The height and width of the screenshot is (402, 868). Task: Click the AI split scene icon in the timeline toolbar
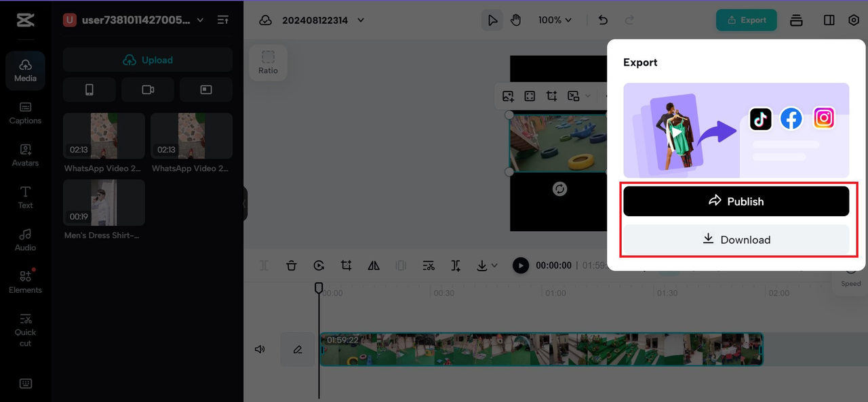tap(456, 266)
